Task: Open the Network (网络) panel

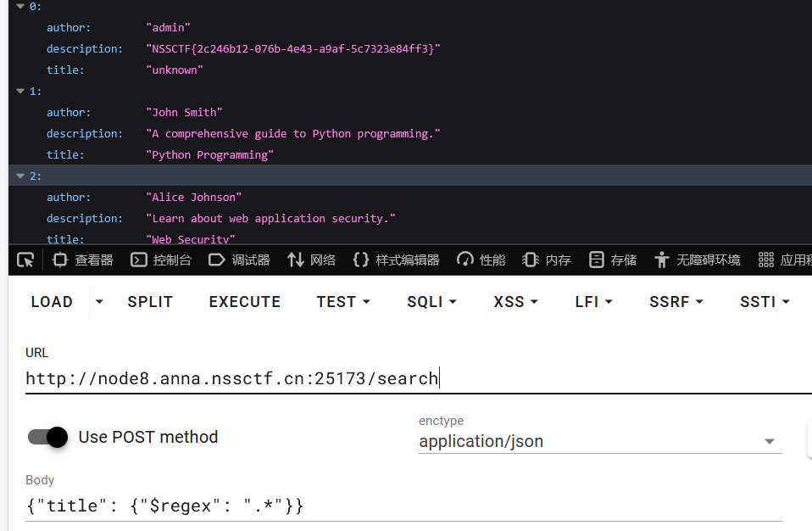Action: click(x=311, y=260)
